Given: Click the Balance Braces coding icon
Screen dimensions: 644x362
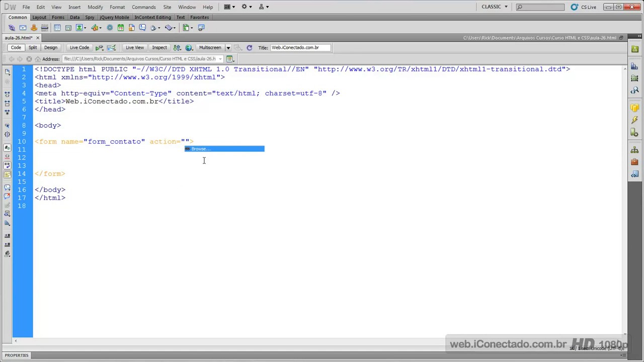Looking at the screenshot, I should coord(7,134).
